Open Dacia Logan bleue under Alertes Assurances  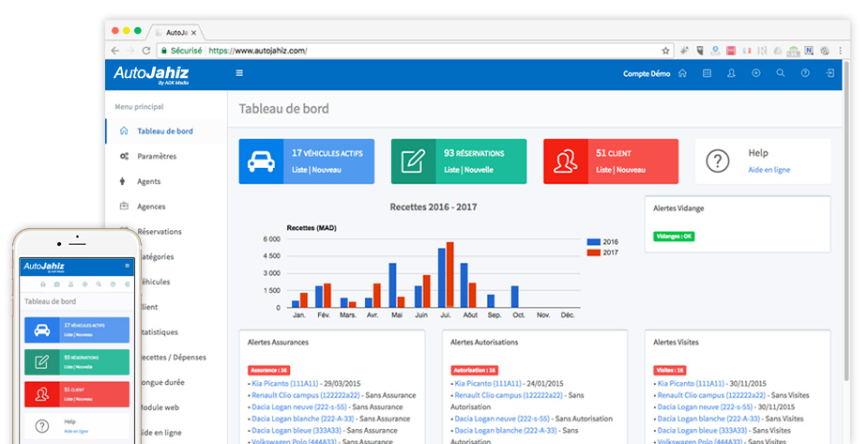coord(295,430)
